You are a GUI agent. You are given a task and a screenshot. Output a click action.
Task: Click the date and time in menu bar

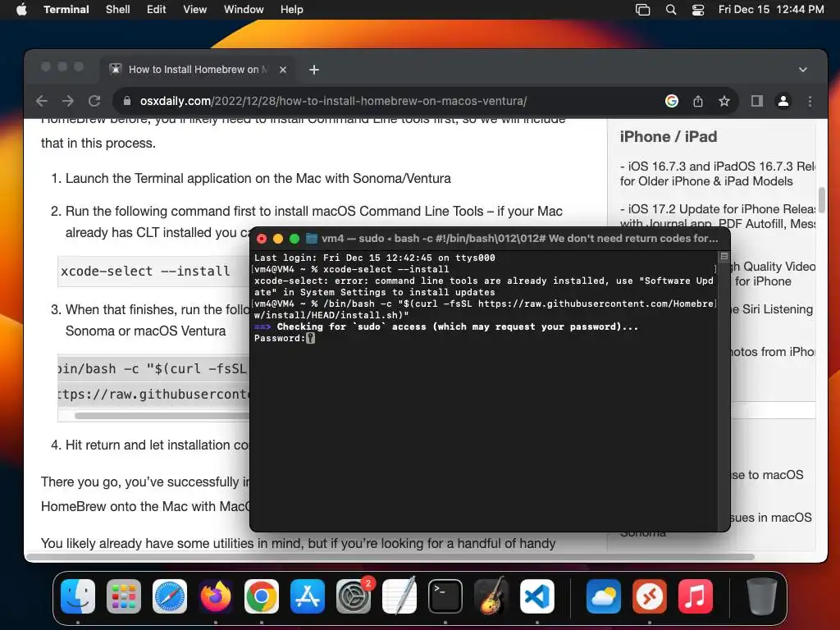point(771,9)
